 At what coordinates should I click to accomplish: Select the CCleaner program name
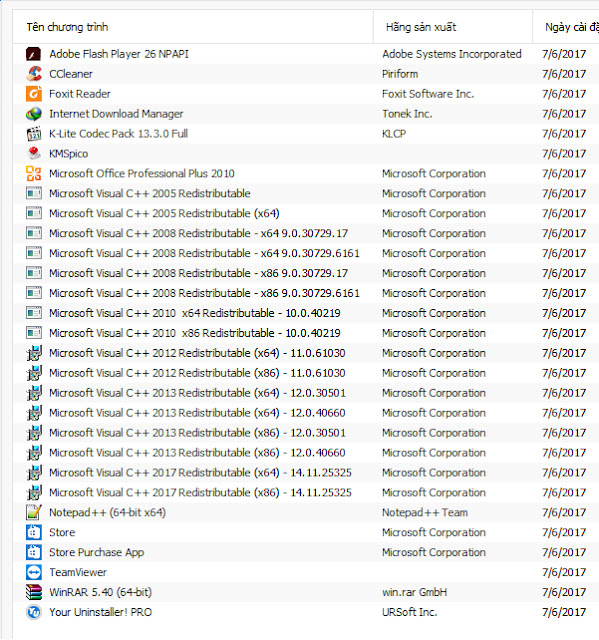click(x=71, y=74)
